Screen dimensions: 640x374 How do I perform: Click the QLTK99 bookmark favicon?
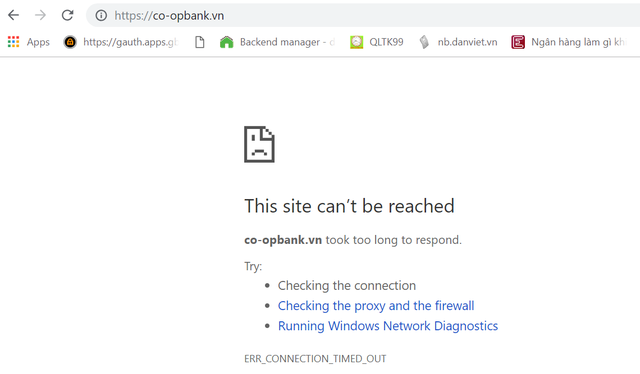click(357, 42)
